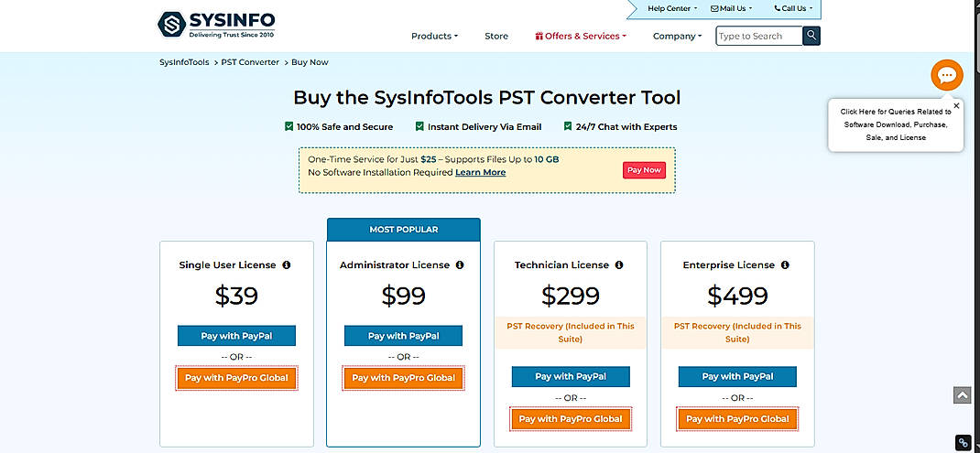Viewport: 980px width, 453px height.
Task: Open the orange chat bubble icon
Action: pyautogui.click(x=946, y=76)
